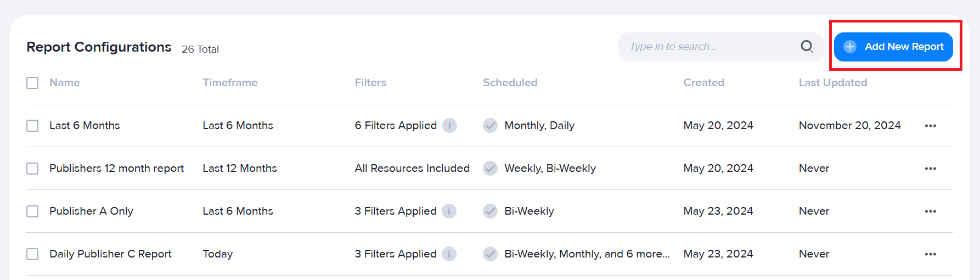This screenshot has height=280, width=980.
Task: Sort by the Created column header
Action: 704,83
